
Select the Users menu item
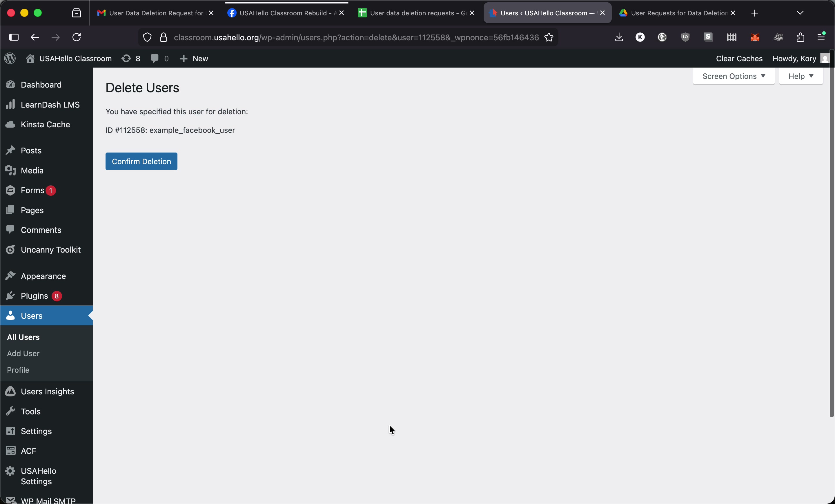[x=46, y=316]
